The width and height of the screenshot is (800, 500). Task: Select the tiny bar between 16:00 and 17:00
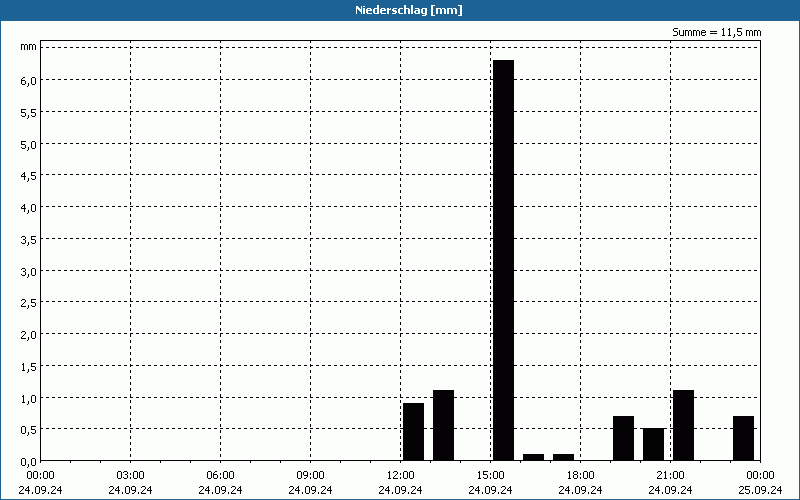(x=534, y=457)
